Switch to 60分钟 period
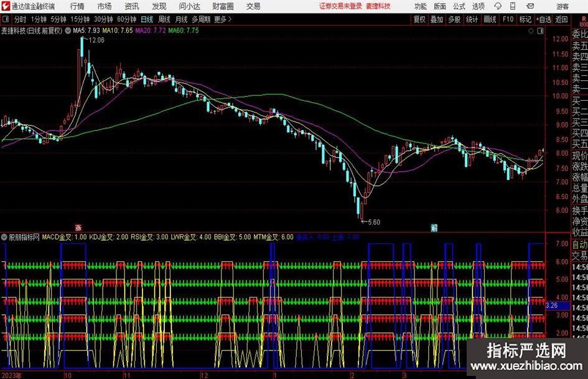The width and height of the screenshot is (588, 379). click(127, 19)
